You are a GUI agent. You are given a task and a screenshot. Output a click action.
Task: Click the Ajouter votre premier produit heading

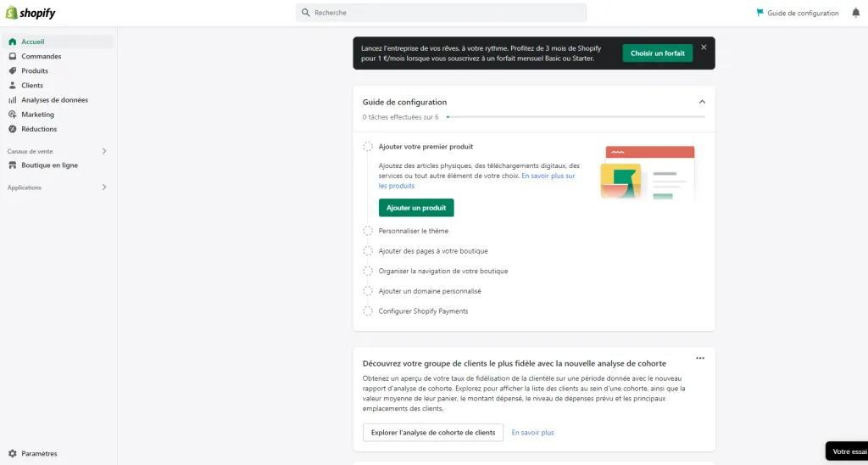click(x=426, y=147)
